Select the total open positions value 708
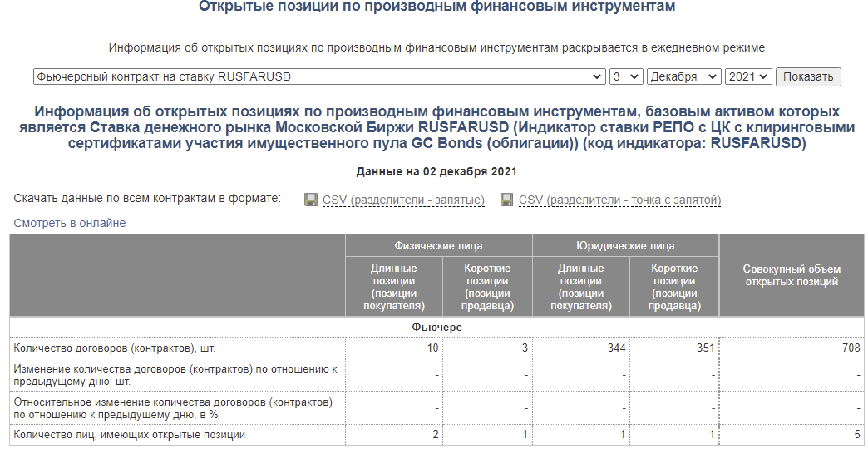 click(x=851, y=348)
